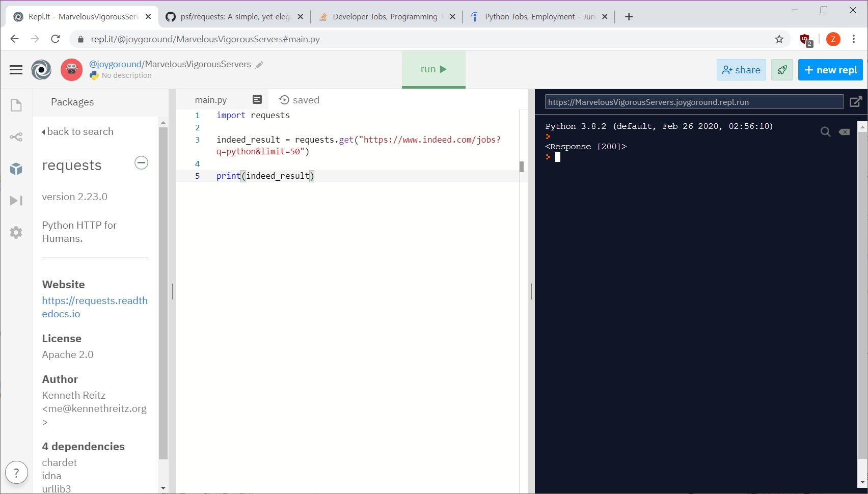Image resolution: width=868 pixels, height=494 pixels.
Task: Open the Debugger sidebar icon
Action: [16, 201]
